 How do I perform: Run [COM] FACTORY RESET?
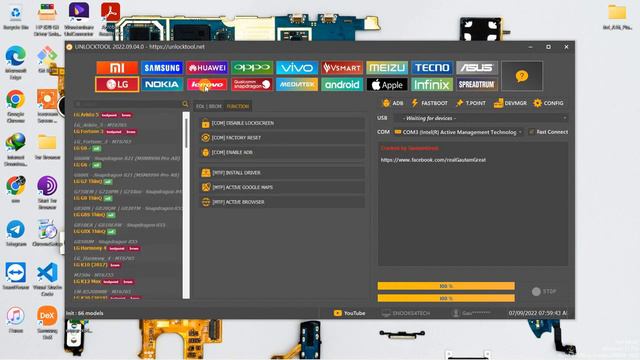[x=282, y=138]
